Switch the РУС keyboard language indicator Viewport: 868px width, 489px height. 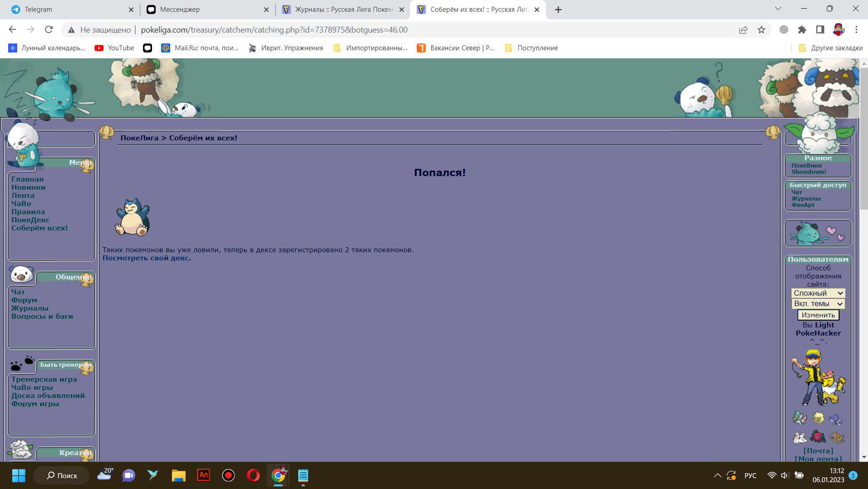click(750, 475)
